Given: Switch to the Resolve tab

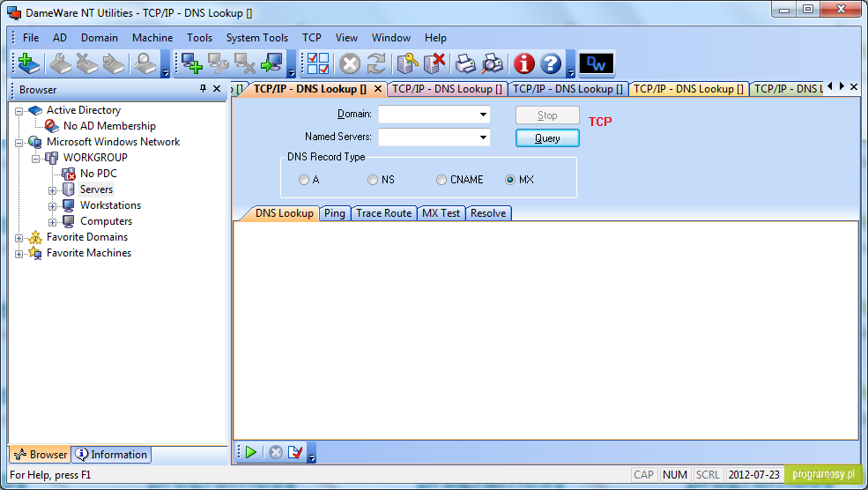Looking at the screenshot, I should [488, 213].
